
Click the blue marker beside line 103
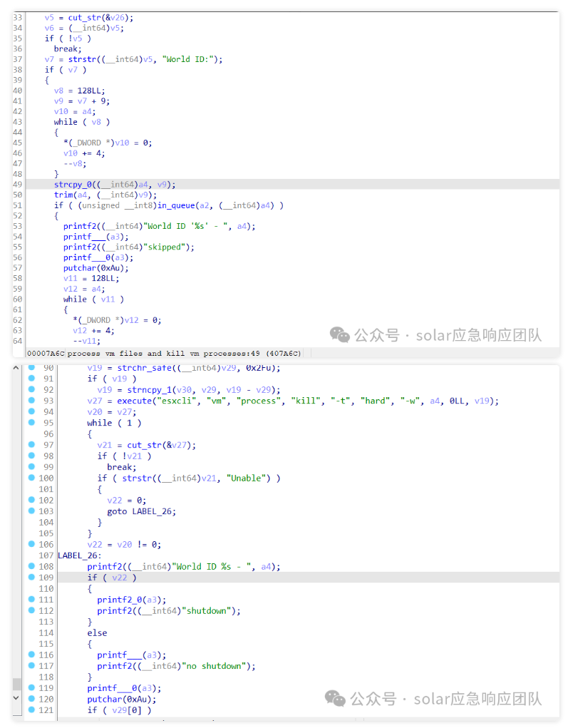point(31,511)
